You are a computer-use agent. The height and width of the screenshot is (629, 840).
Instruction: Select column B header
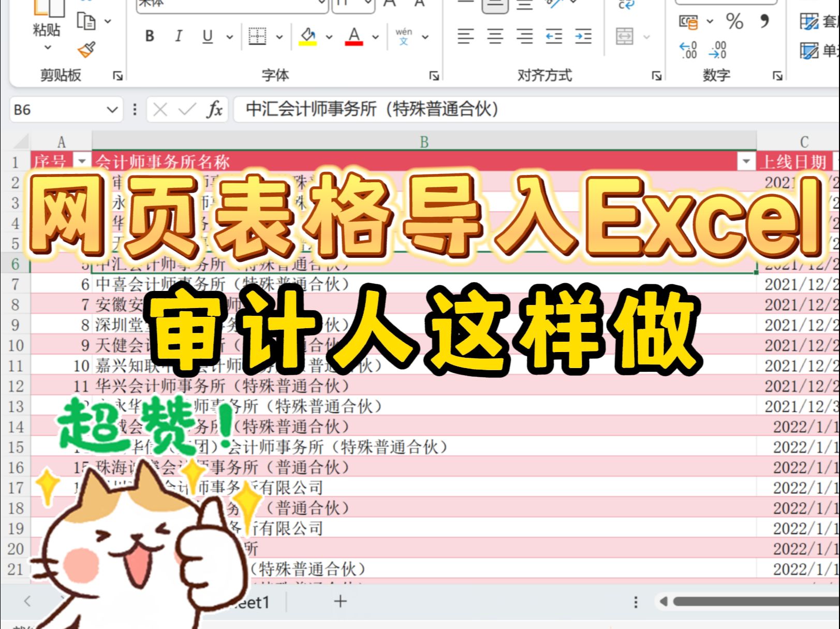(x=424, y=141)
